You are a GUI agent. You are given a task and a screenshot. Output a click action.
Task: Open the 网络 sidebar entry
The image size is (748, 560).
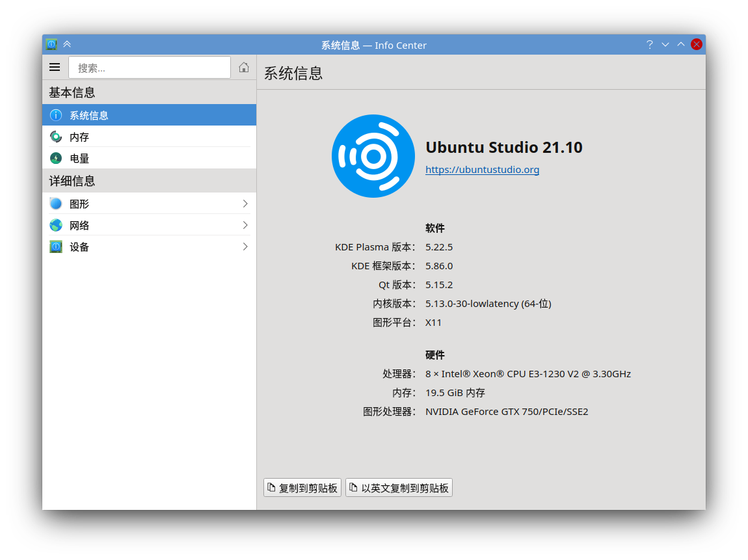pos(150,225)
